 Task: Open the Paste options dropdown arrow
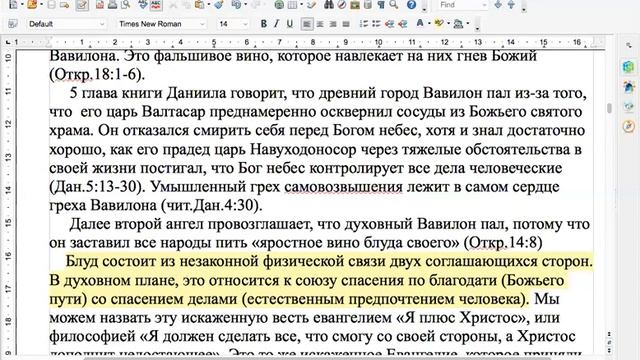[x=209, y=4]
